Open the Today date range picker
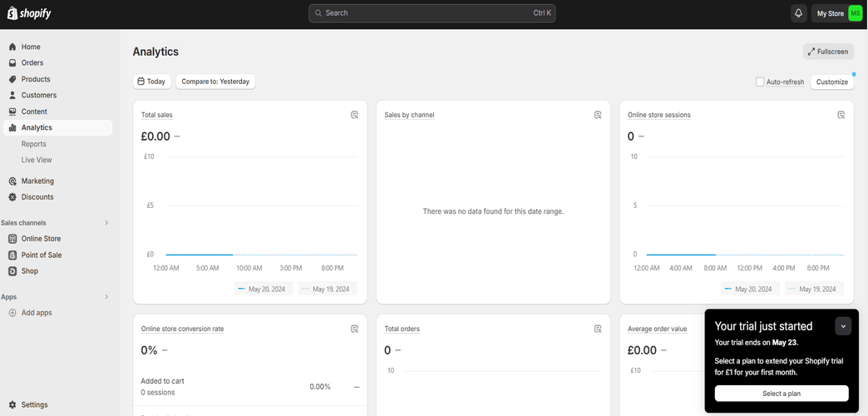868x416 pixels. 151,82
